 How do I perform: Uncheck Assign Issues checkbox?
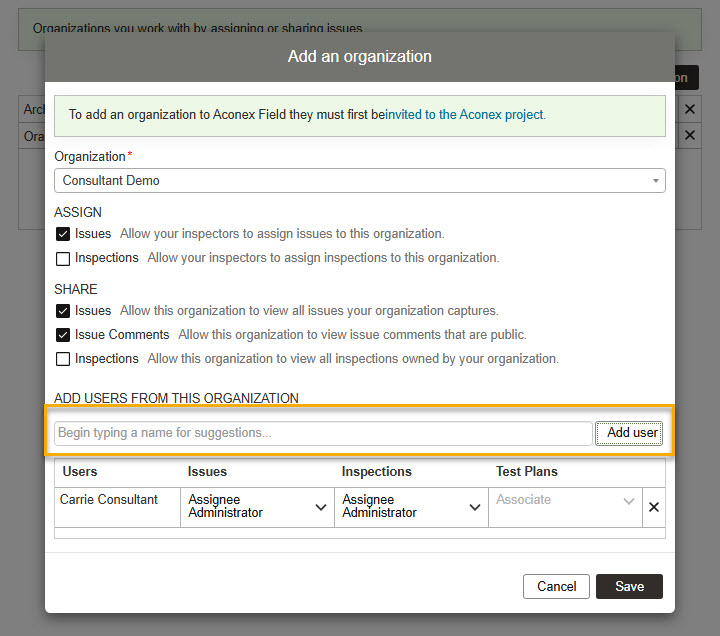[x=63, y=234]
